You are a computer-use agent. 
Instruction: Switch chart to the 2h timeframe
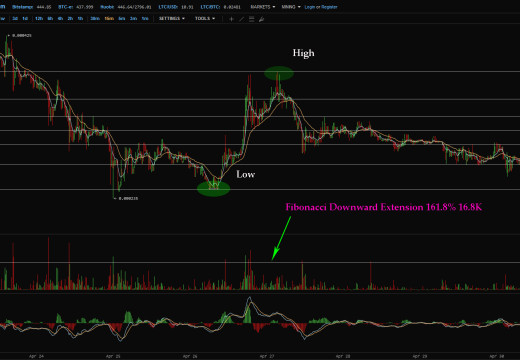coord(70,18)
